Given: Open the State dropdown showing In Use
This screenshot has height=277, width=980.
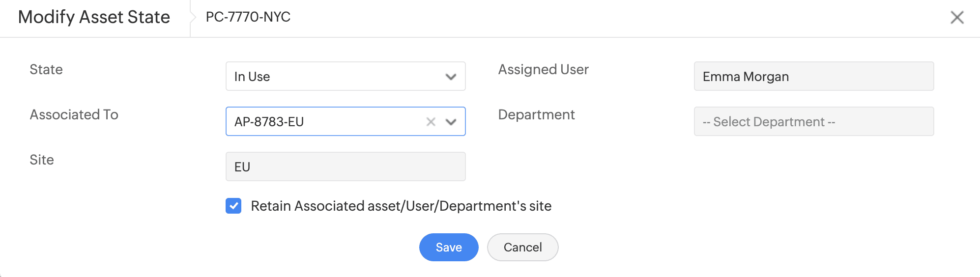Looking at the screenshot, I should [x=334, y=77].
